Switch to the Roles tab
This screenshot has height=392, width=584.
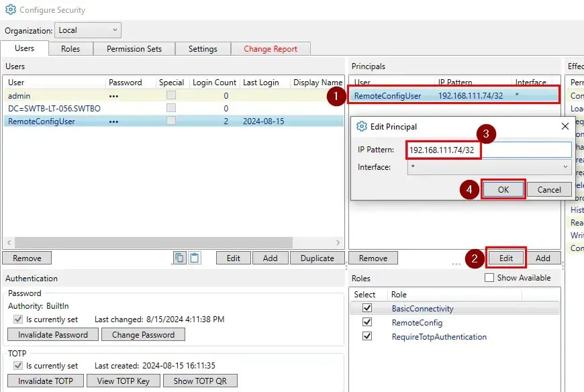pyautogui.click(x=70, y=48)
